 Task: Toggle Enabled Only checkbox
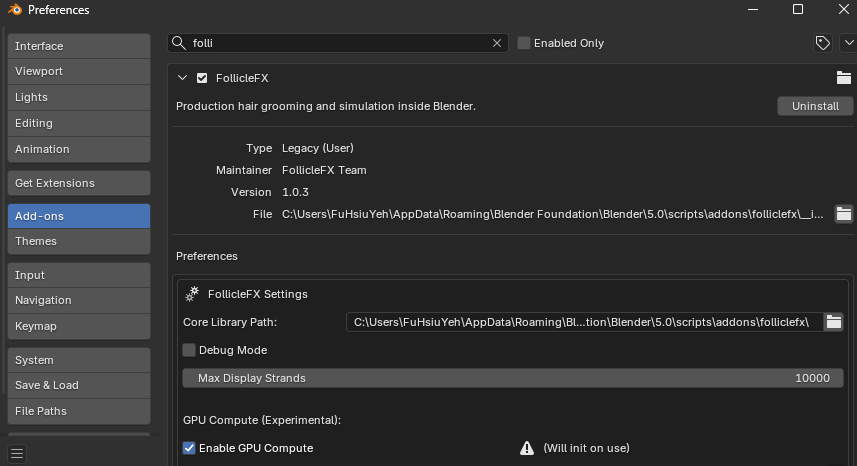click(524, 43)
